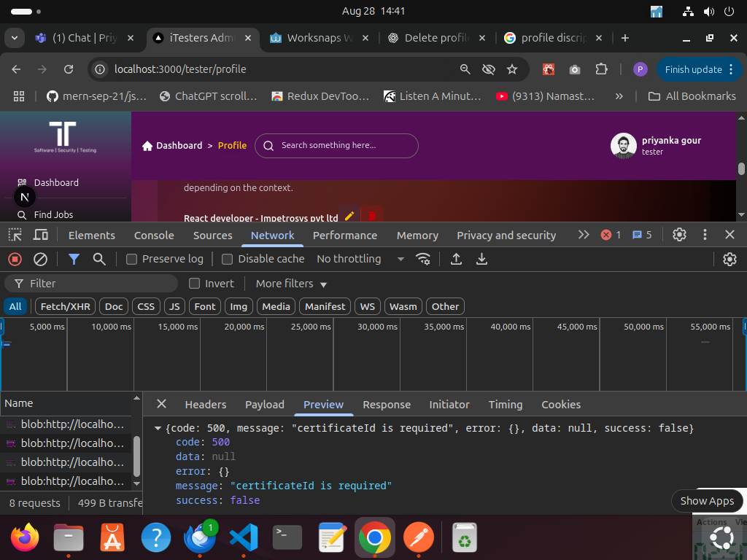Open the network search magnifier

click(x=99, y=259)
